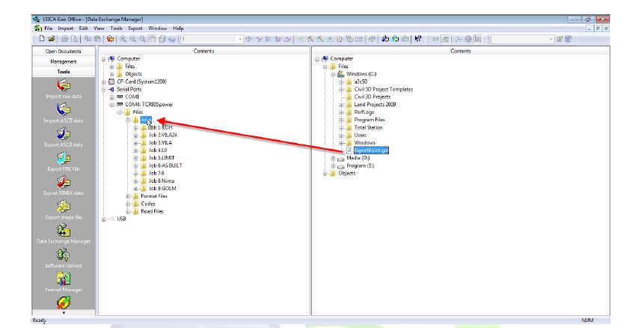The height and width of the screenshot is (328, 644).
Task: Select the Program Files folder
Action: (x=369, y=120)
